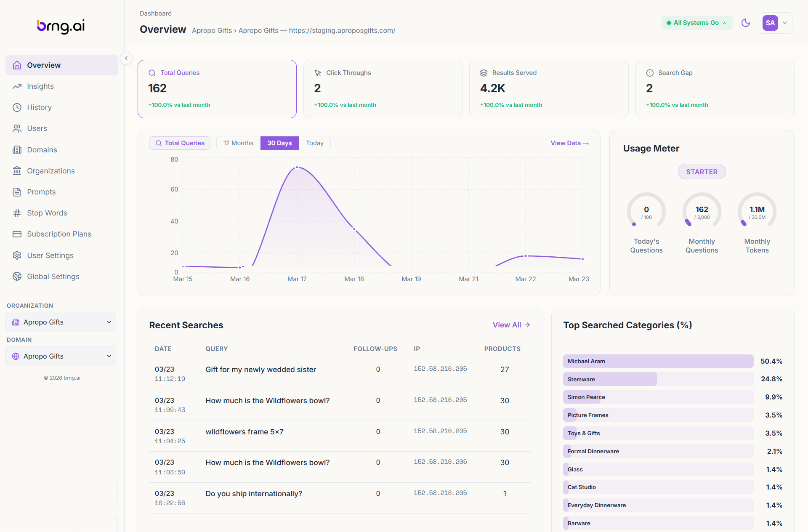This screenshot has width=808, height=532.
Task: Open the Users section
Action: [62, 128]
